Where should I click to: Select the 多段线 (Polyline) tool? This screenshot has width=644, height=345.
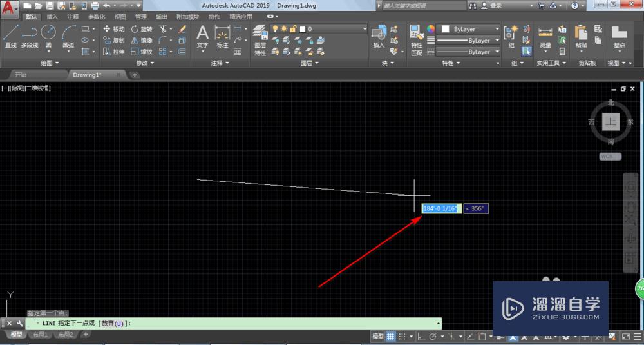click(x=29, y=36)
